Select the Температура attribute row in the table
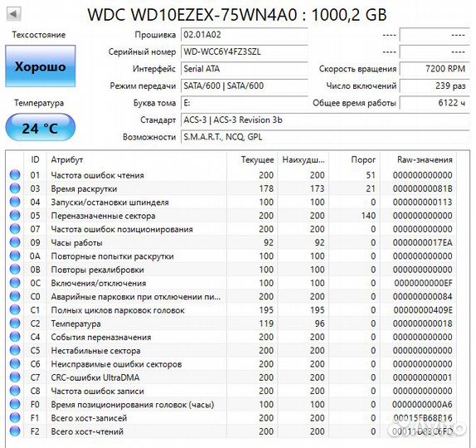476x448 pixels. point(231,324)
